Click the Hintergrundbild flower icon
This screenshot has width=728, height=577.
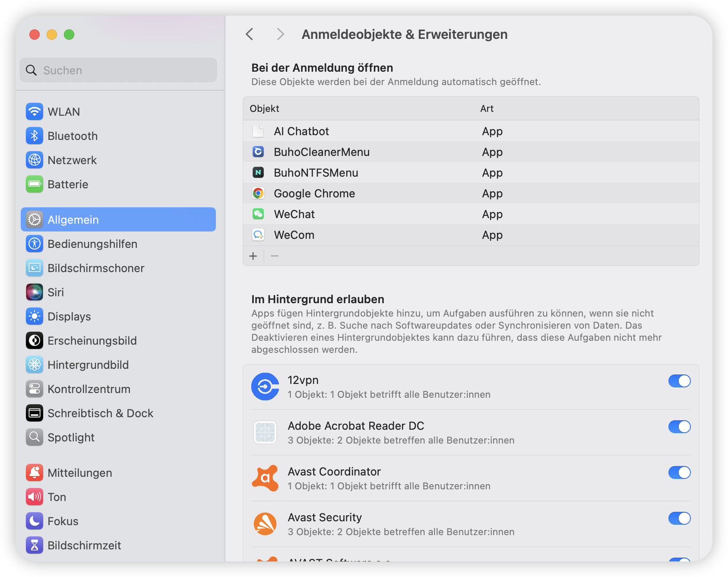(x=35, y=365)
